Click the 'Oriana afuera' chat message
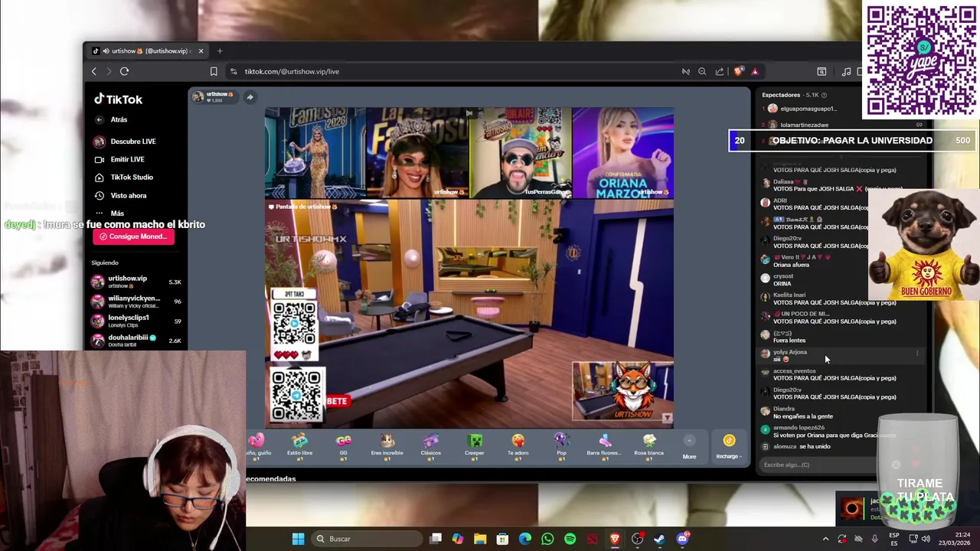Image resolution: width=980 pixels, height=551 pixels. pyautogui.click(x=791, y=265)
